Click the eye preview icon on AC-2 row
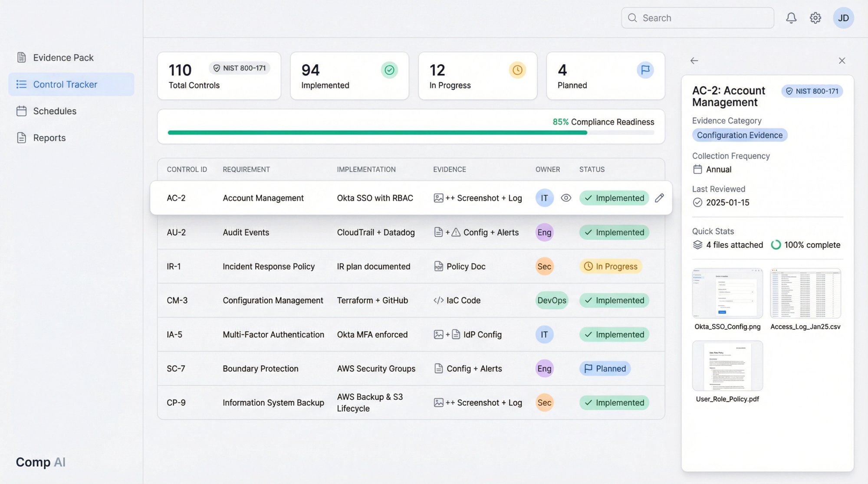 pyautogui.click(x=566, y=198)
